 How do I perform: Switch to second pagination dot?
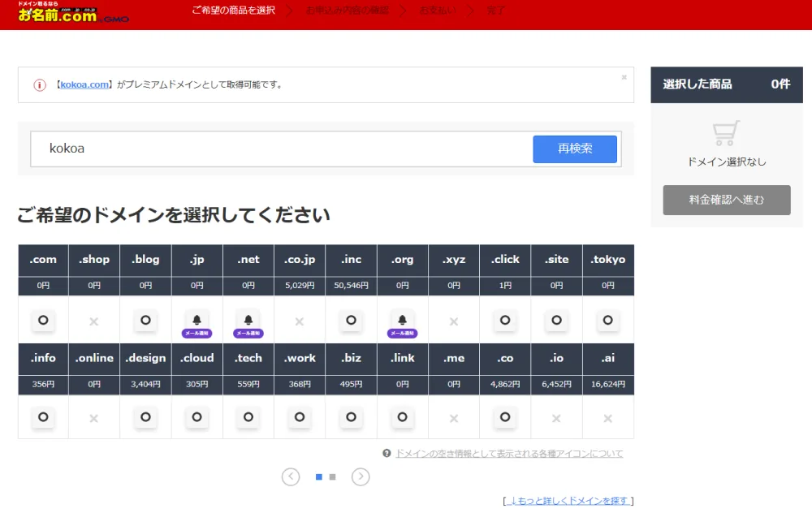pos(332,476)
